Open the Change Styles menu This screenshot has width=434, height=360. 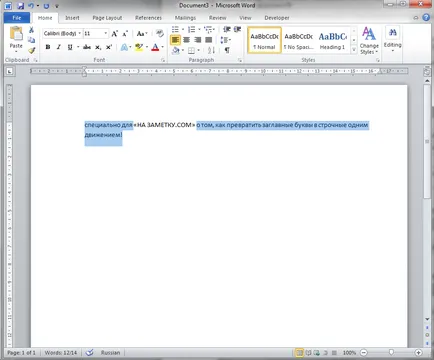[369, 41]
